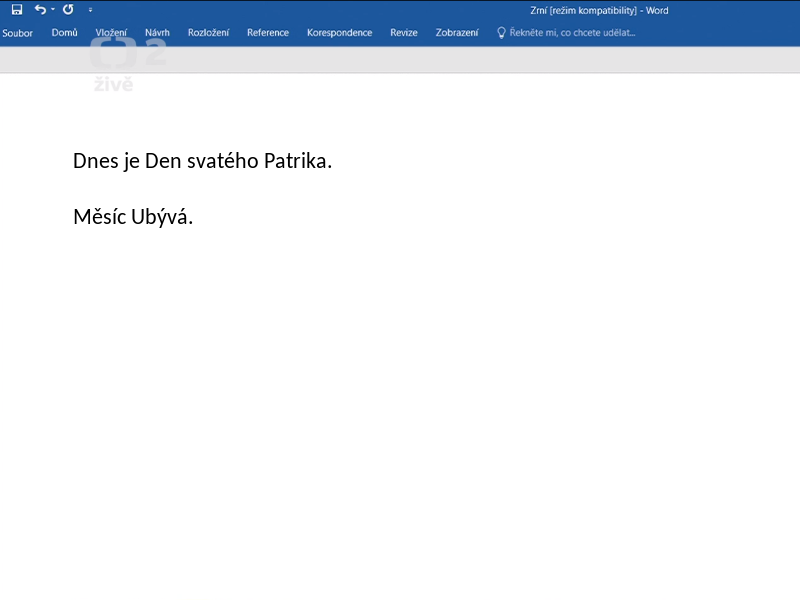This screenshot has height=600, width=800.
Task: Save the document with the floppy icon
Action: 17,10
